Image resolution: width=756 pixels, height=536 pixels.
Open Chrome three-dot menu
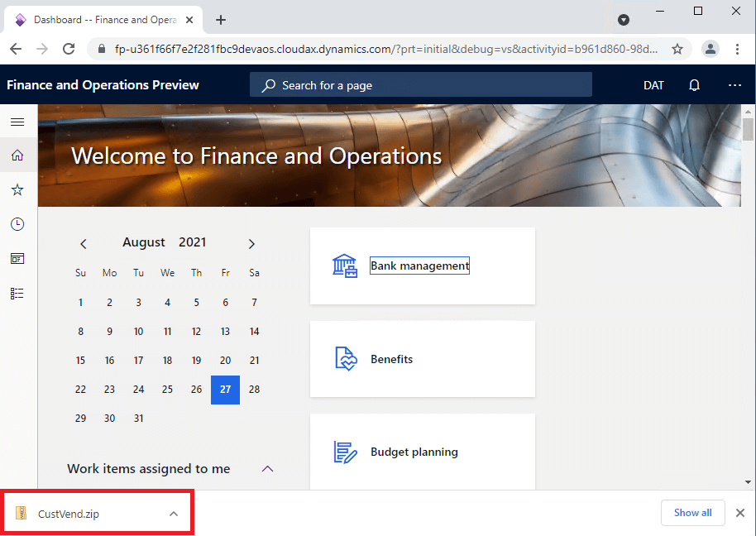pyautogui.click(x=737, y=49)
